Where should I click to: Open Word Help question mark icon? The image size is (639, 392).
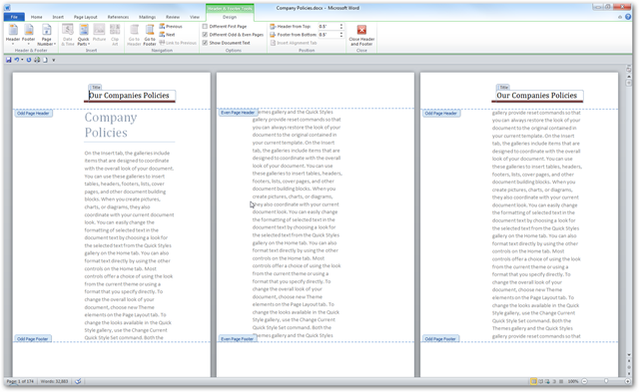[x=628, y=17]
